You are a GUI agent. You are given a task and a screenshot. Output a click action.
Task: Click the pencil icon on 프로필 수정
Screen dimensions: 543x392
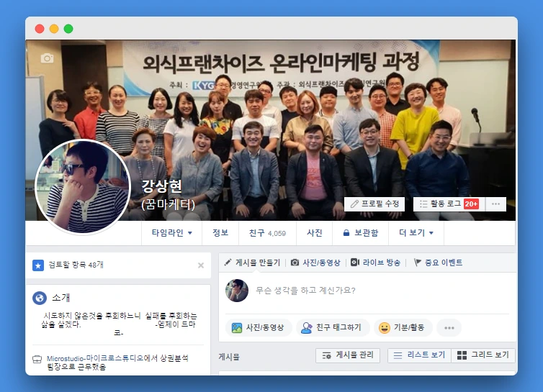pyautogui.click(x=354, y=204)
